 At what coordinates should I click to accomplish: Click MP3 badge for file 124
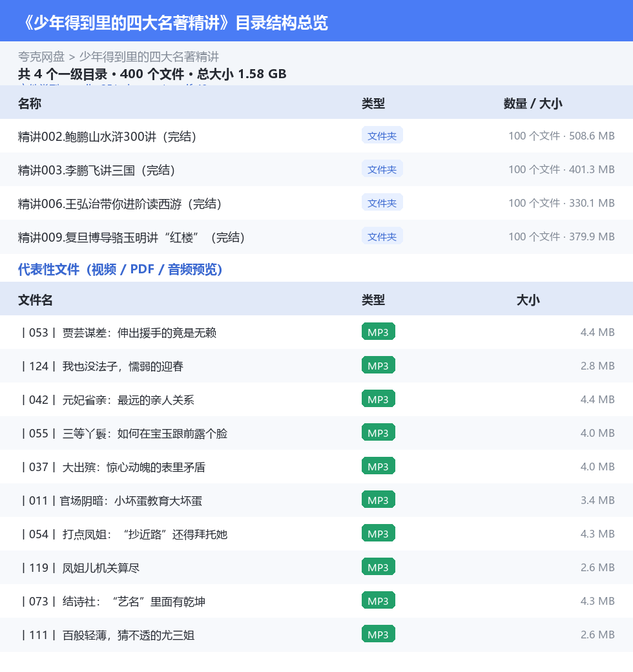point(378,365)
